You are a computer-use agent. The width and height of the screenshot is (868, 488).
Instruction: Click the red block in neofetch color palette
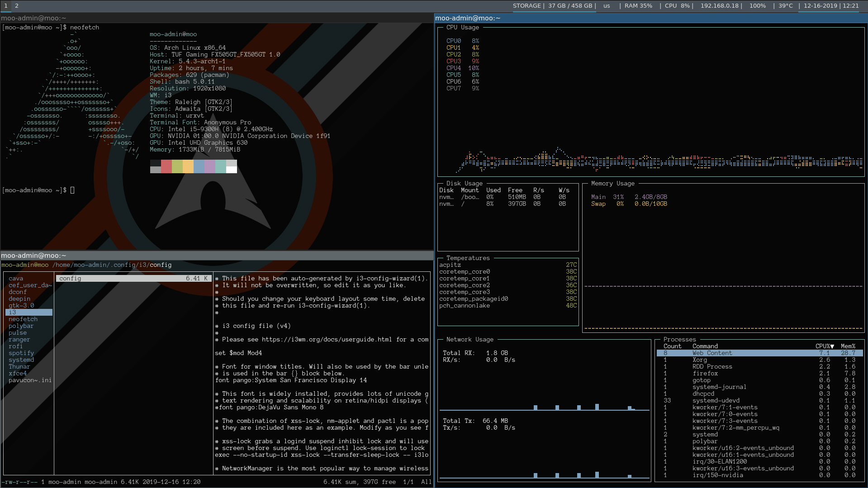tap(166, 166)
